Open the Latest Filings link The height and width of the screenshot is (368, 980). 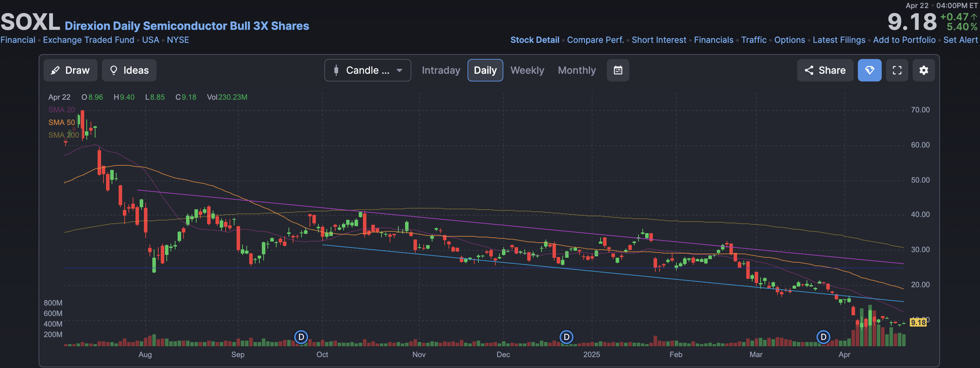[839, 40]
